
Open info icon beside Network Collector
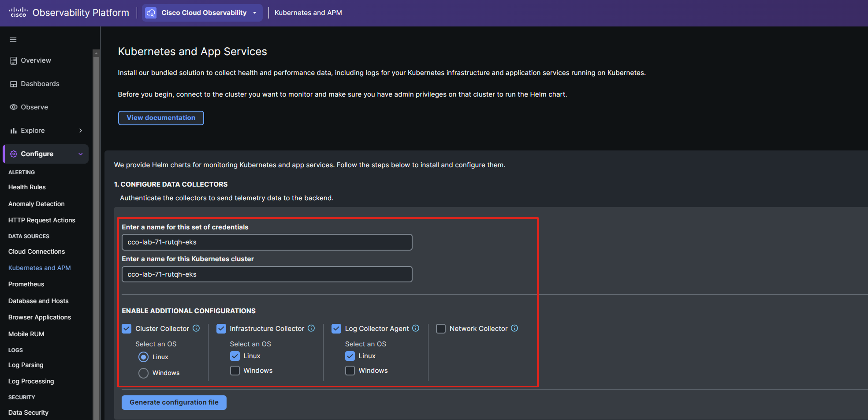[514, 328]
